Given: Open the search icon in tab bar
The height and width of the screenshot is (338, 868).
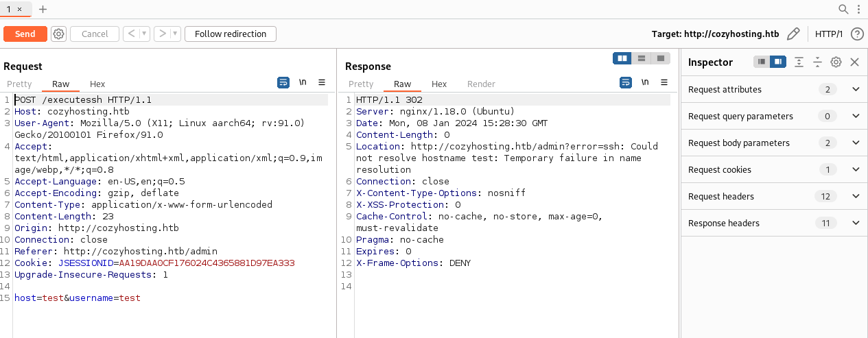Looking at the screenshot, I should coord(844,9).
